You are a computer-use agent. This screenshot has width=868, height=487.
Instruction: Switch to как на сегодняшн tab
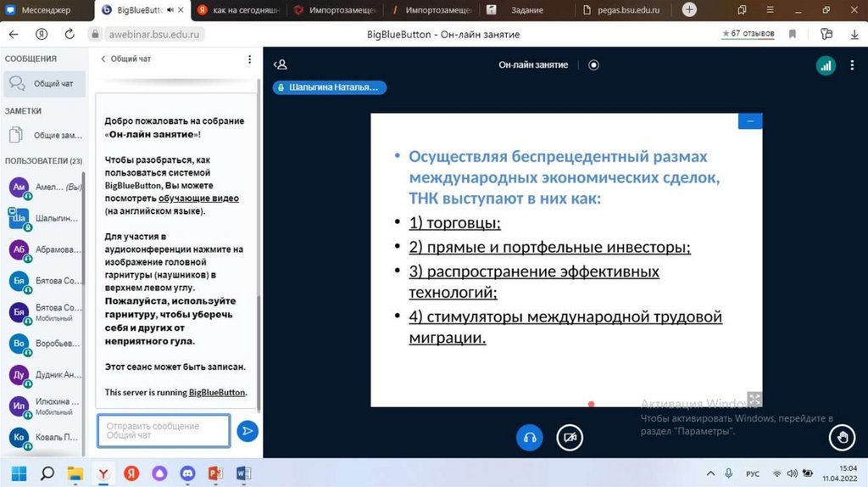pyautogui.click(x=240, y=10)
